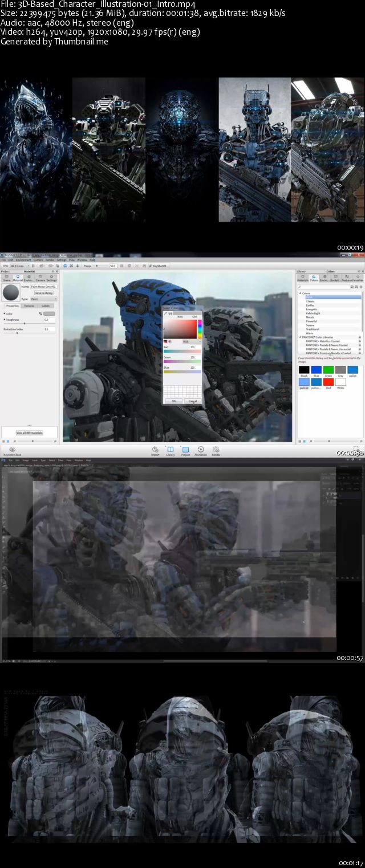Click the Refraction Index value field

point(50,329)
